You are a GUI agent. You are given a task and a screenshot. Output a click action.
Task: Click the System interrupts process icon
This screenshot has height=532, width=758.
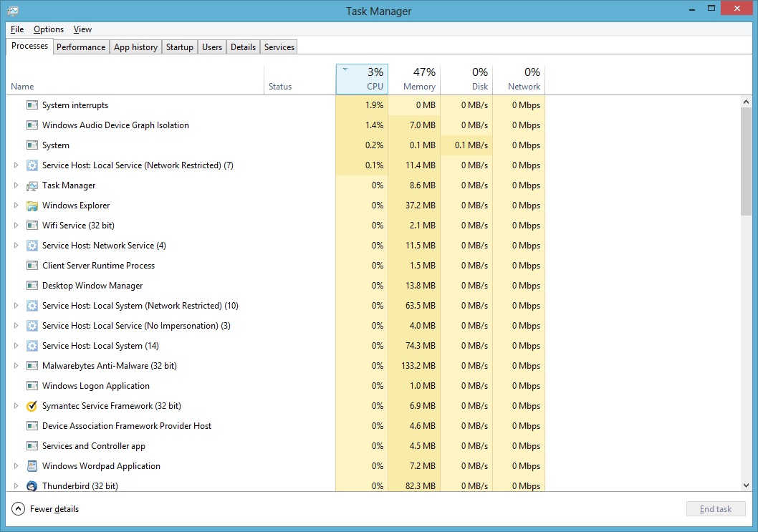pos(32,105)
